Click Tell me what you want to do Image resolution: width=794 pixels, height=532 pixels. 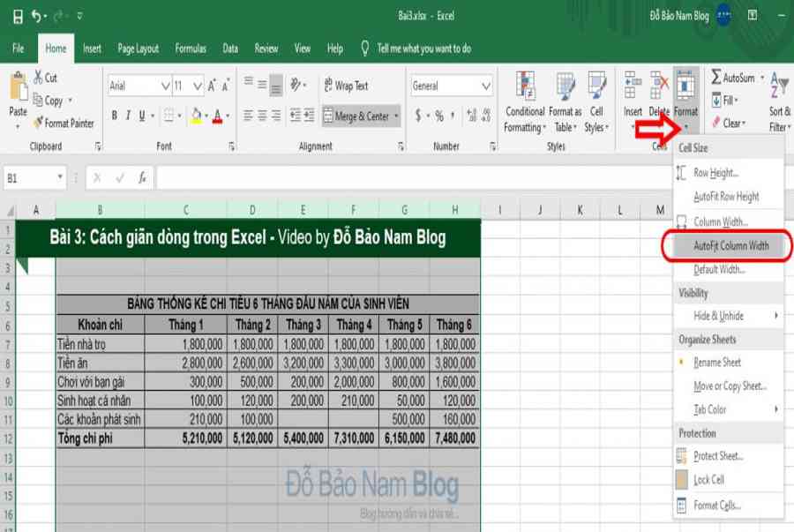click(x=423, y=49)
